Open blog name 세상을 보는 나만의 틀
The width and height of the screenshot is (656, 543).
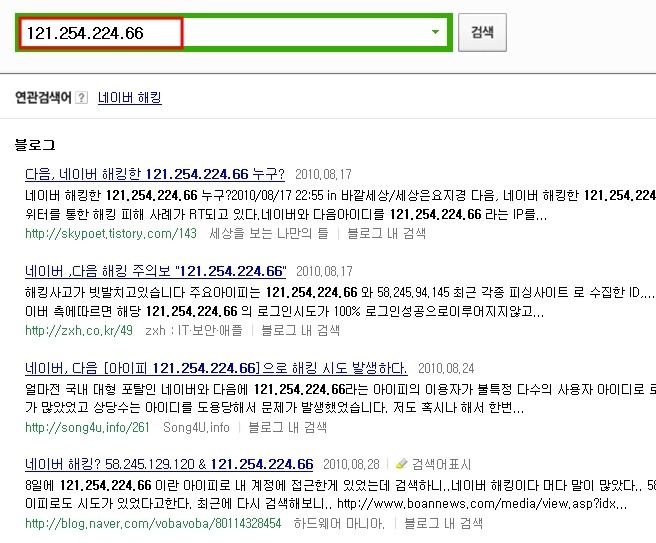coord(269,233)
